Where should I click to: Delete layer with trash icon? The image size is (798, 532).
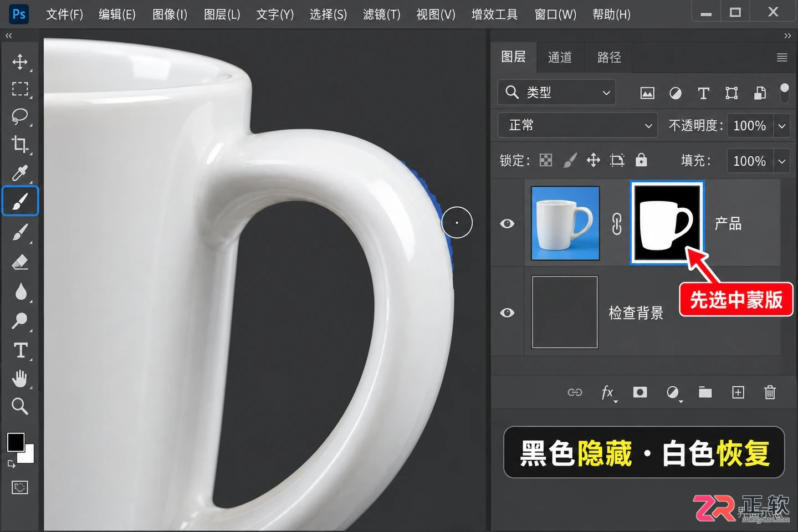770,392
